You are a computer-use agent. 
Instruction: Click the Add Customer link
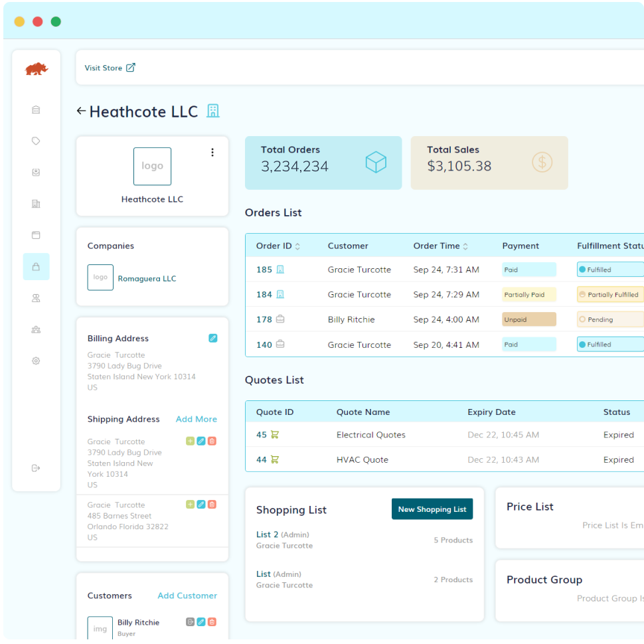click(187, 596)
